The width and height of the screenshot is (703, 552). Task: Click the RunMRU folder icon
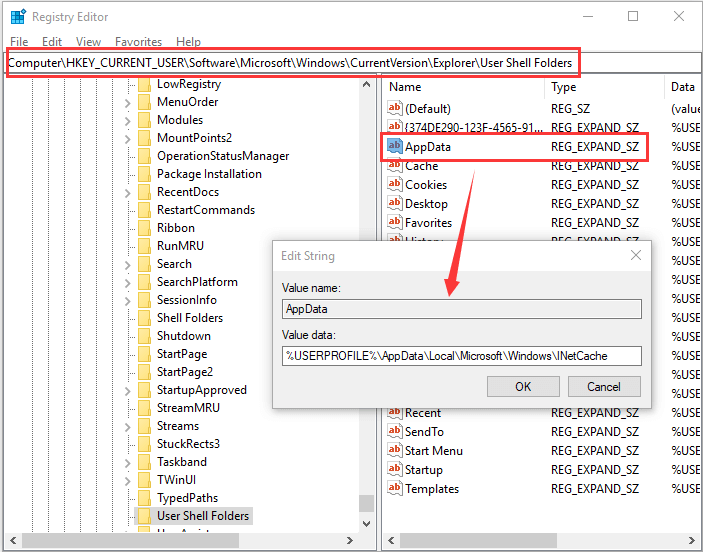pyautogui.click(x=144, y=246)
